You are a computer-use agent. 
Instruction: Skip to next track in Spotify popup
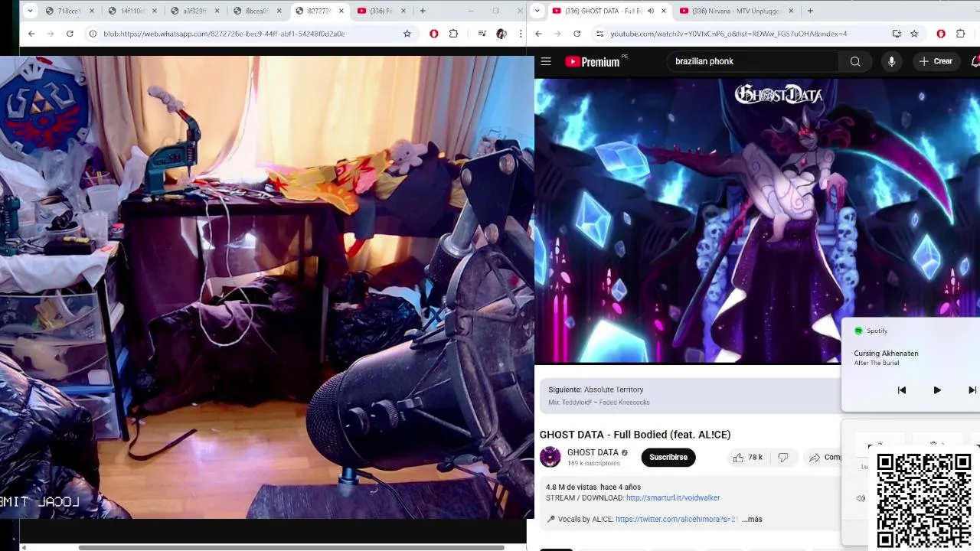pyautogui.click(x=972, y=390)
